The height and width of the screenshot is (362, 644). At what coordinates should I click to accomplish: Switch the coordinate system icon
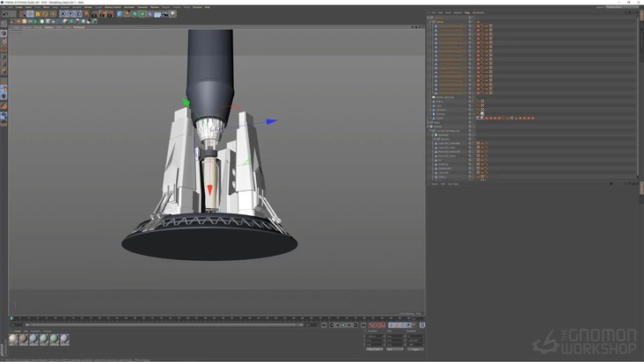tap(86, 14)
